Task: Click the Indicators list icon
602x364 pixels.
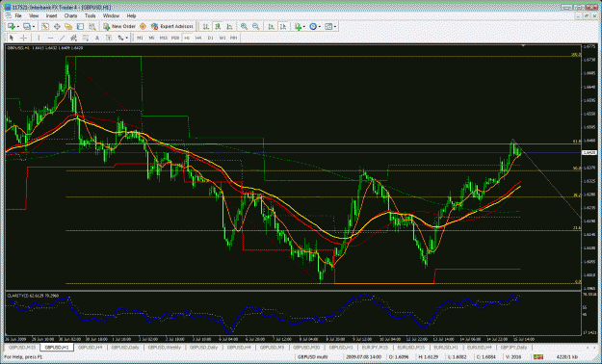Action: (298, 27)
